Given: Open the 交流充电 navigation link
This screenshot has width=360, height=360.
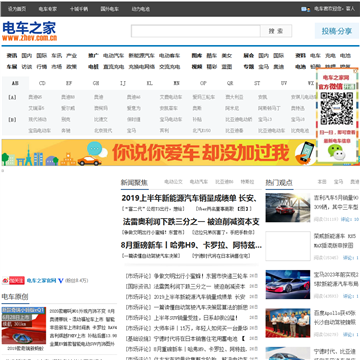Looking at the screenshot, I should pyautogui.click(x=170, y=67).
